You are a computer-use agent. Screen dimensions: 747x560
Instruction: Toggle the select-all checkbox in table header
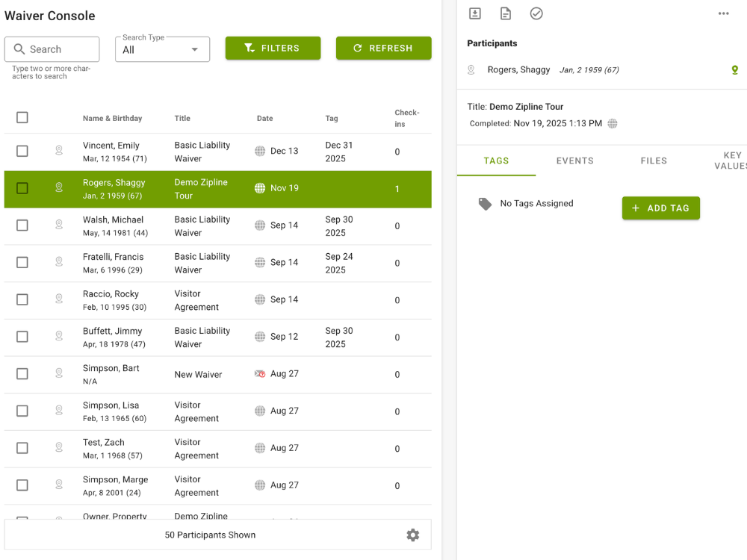(x=22, y=117)
